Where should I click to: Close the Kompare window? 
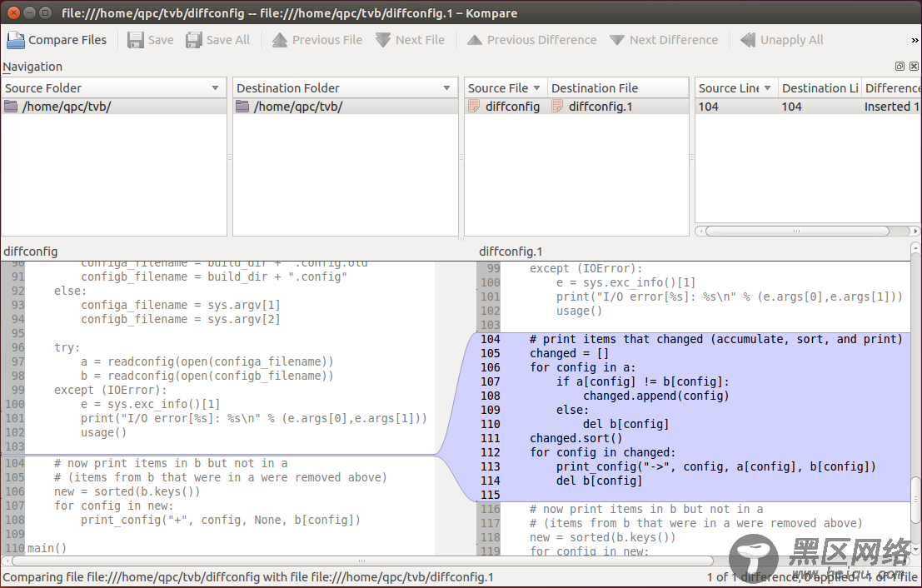pyautogui.click(x=13, y=12)
